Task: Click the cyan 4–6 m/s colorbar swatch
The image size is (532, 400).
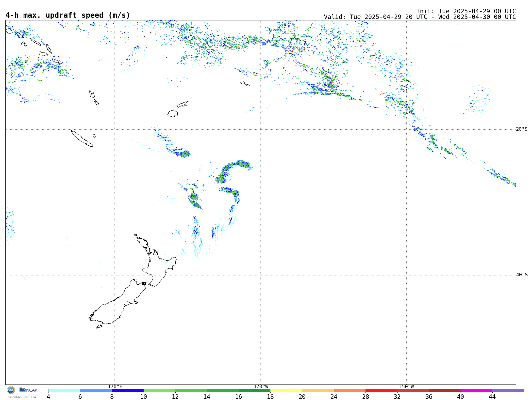Action: click(64, 391)
